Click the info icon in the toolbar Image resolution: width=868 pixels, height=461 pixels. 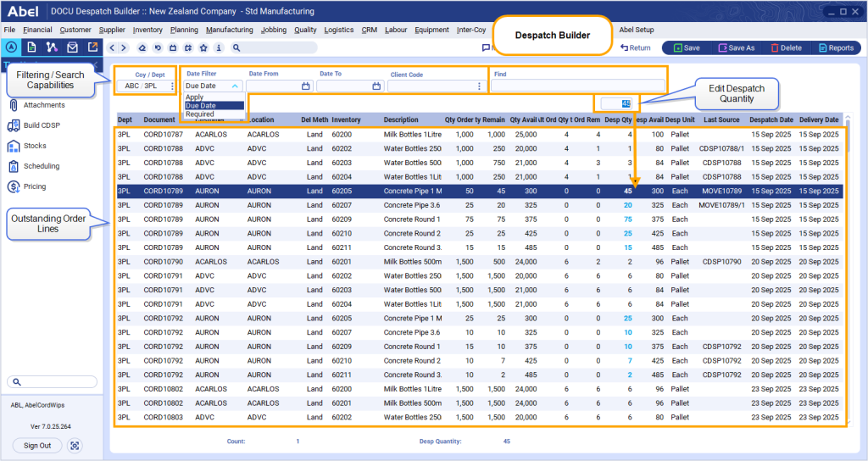219,48
